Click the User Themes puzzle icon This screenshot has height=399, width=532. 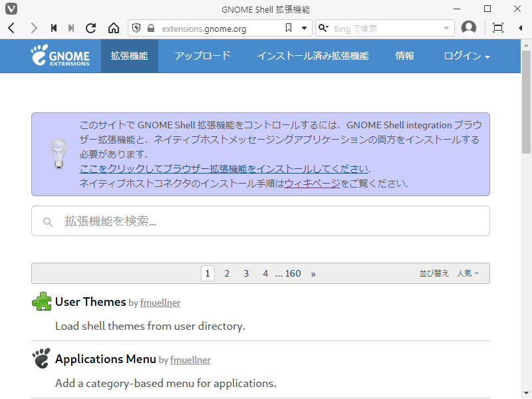(x=42, y=301)
